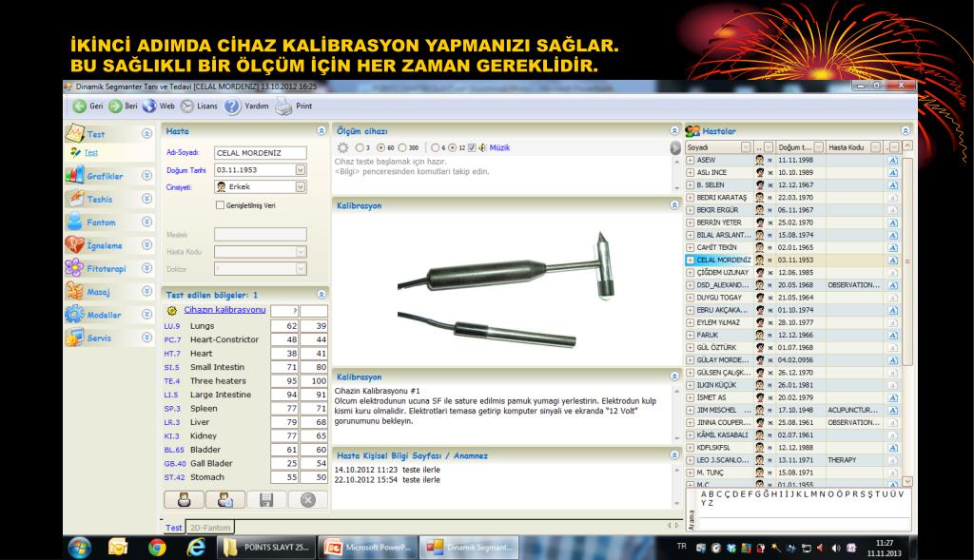Click the Hastalar panel people icon
This screenshot has width=974, height=560.
[692, 131]
